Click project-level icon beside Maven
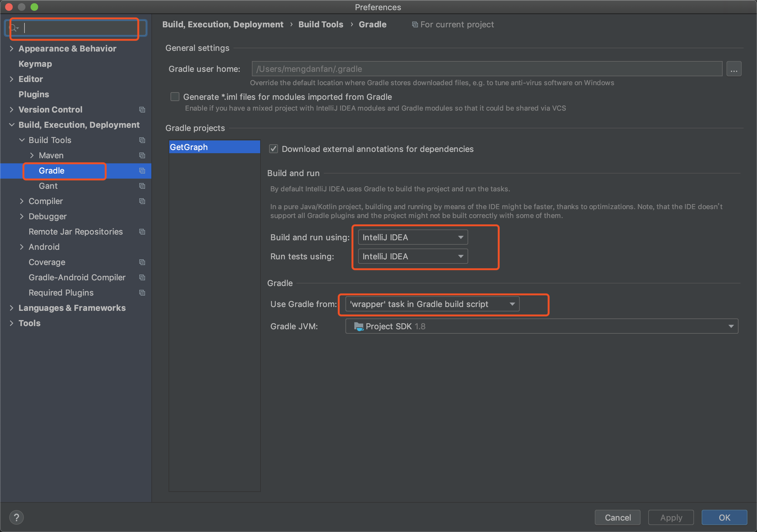Screen dimensions: 757x532 tap(142, 155)
